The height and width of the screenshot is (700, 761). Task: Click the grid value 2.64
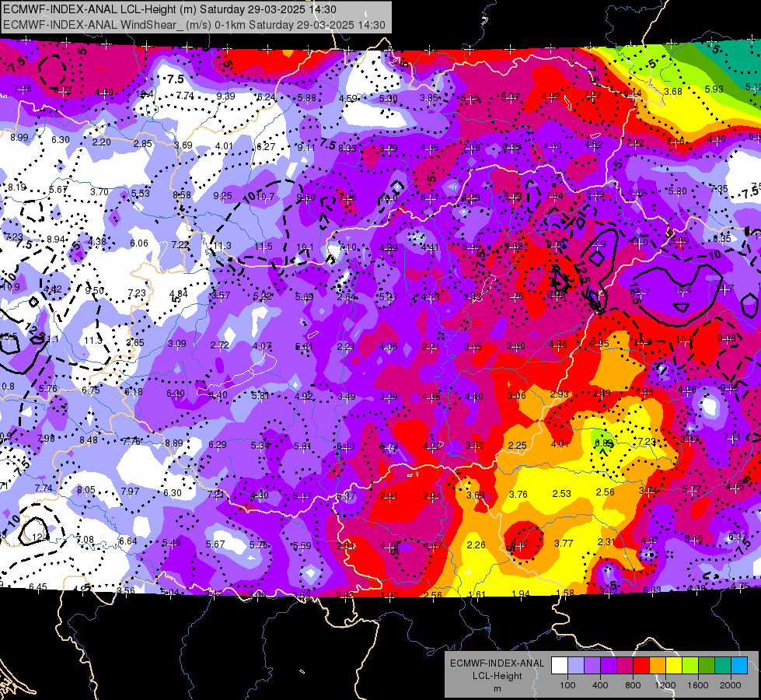[347, 297]
